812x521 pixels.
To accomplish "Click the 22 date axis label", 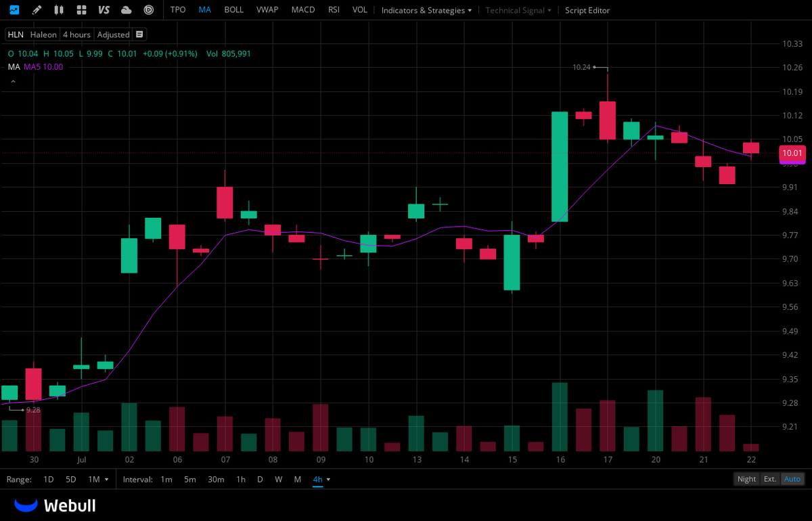I will click(751, 460).
